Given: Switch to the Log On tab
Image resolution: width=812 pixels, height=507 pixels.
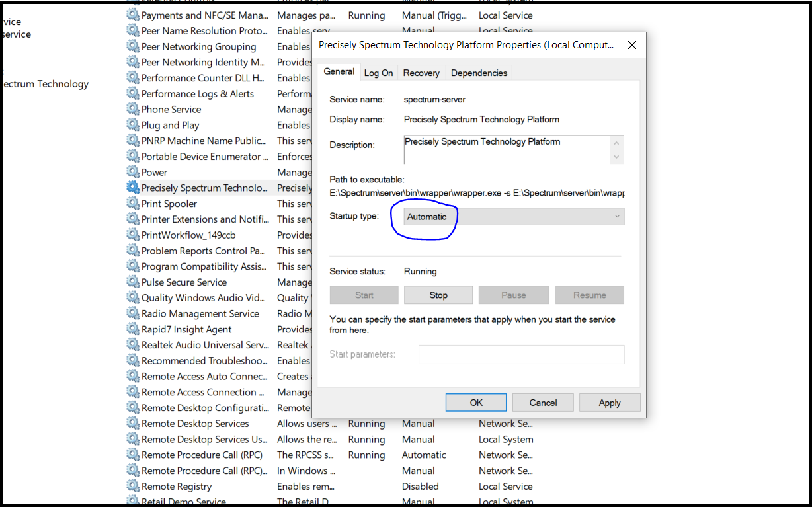Looking at the screenshot, I should coord(378,73).
